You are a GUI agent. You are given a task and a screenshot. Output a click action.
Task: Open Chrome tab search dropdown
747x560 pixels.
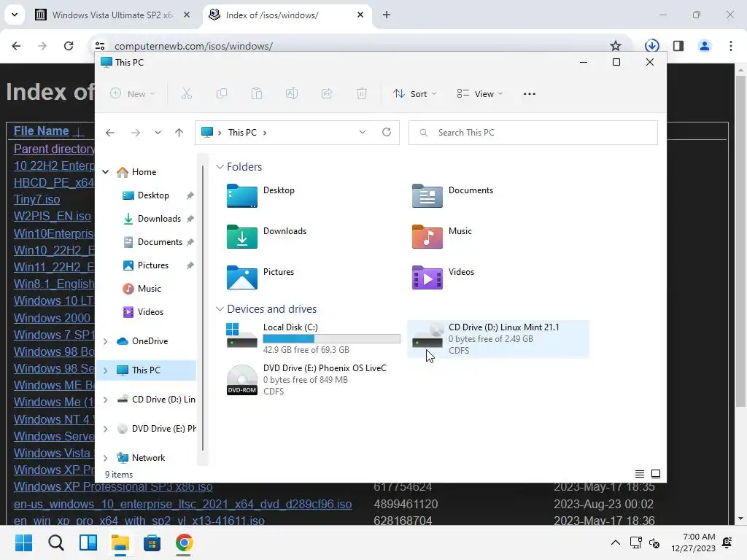[x=15, y=15]
